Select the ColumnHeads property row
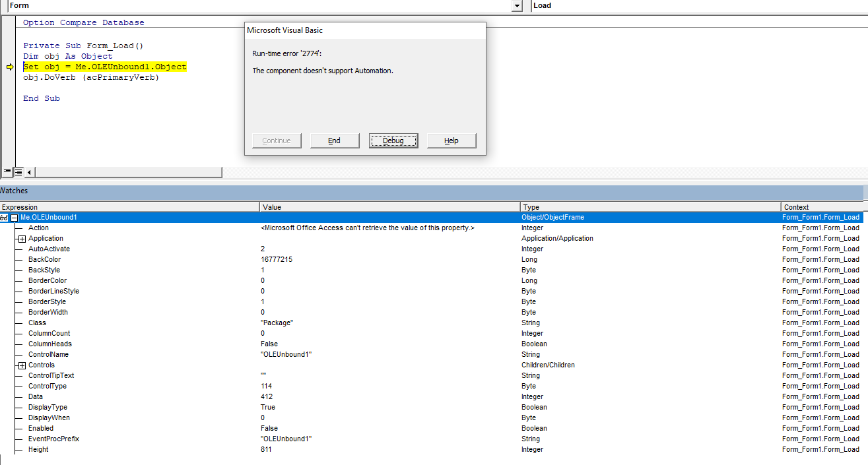868x465 pixels. pyautogui.click(x=432, y=344)
